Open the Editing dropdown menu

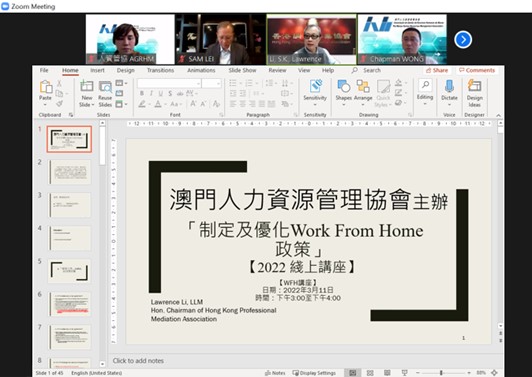[x=425, y=93]
